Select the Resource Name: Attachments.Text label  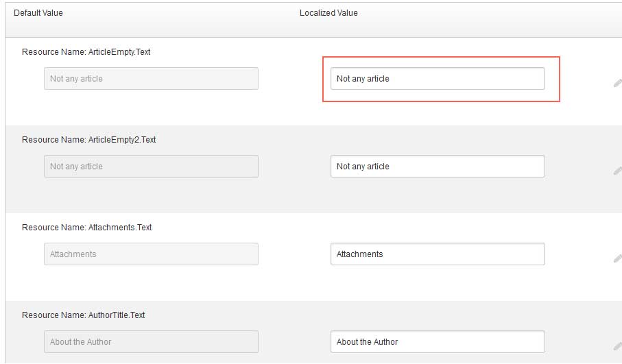click(x=87, y=227)
